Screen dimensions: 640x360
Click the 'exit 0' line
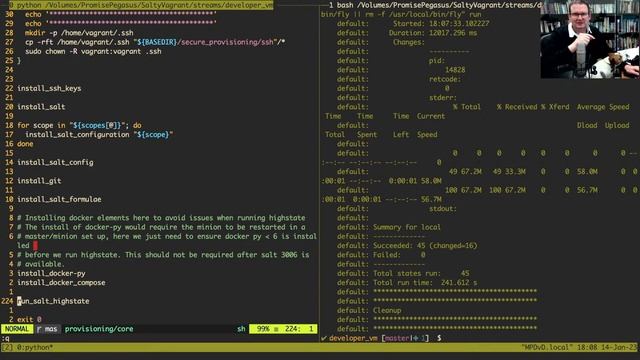[29, 319]
